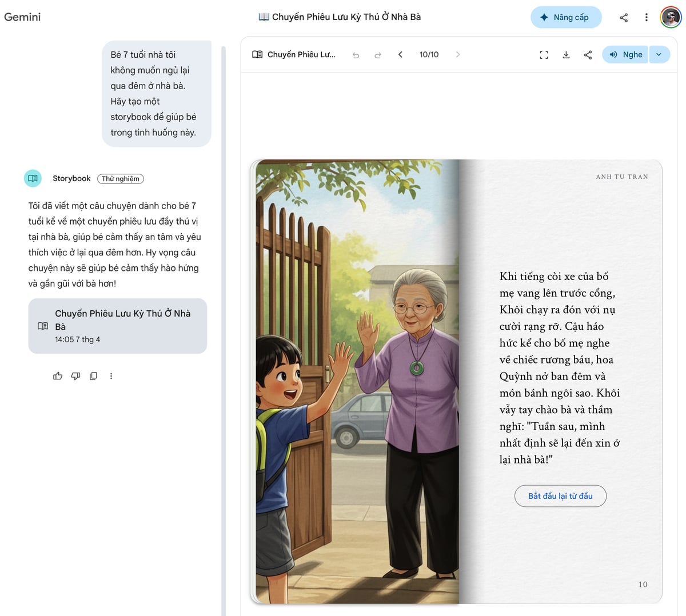The width and height of the screenshot is (686, 616).
Task: Go to the previous storybook page
Action: (x=400, y=54)
